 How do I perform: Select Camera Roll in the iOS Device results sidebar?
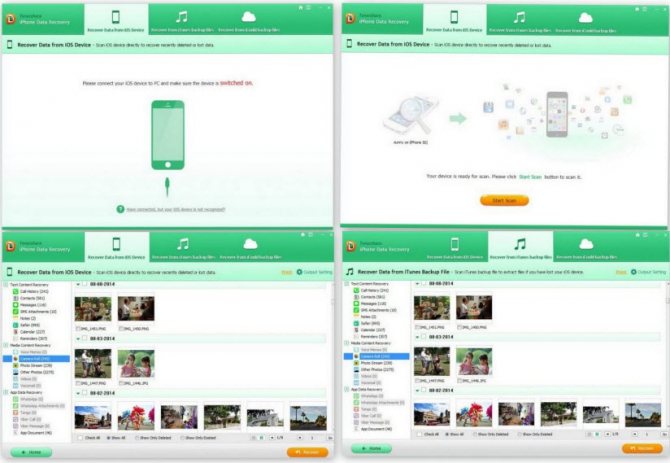36,359
